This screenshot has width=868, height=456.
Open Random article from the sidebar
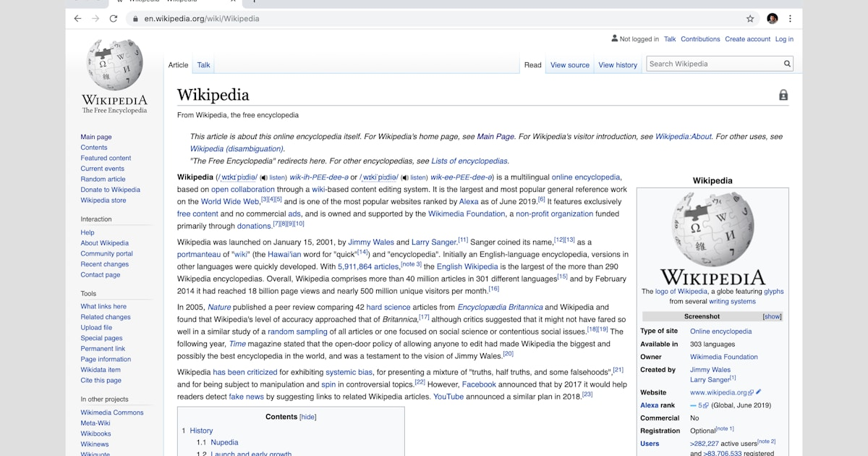click(x=103, y=179)
